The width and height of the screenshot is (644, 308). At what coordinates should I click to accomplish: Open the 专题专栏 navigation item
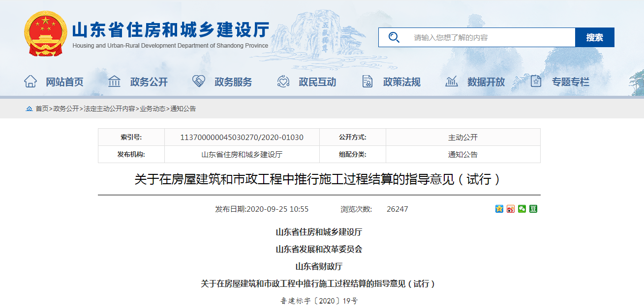coord(570,82)
